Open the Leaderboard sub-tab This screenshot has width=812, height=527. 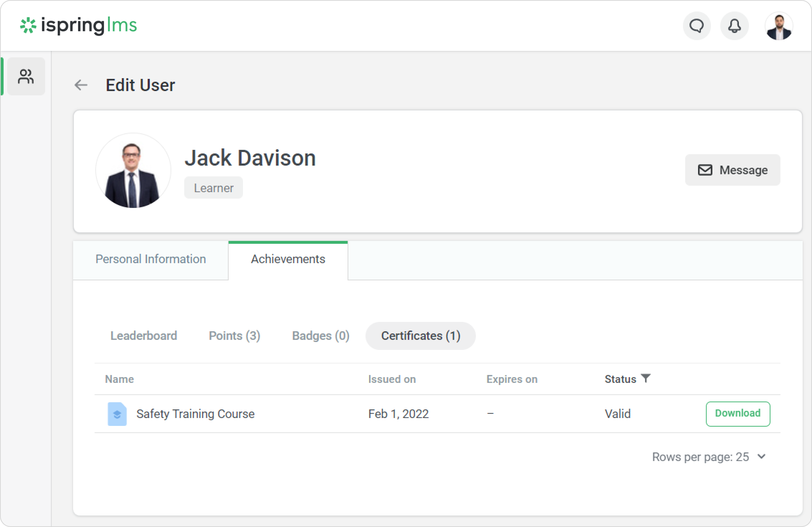coord(143,336)
